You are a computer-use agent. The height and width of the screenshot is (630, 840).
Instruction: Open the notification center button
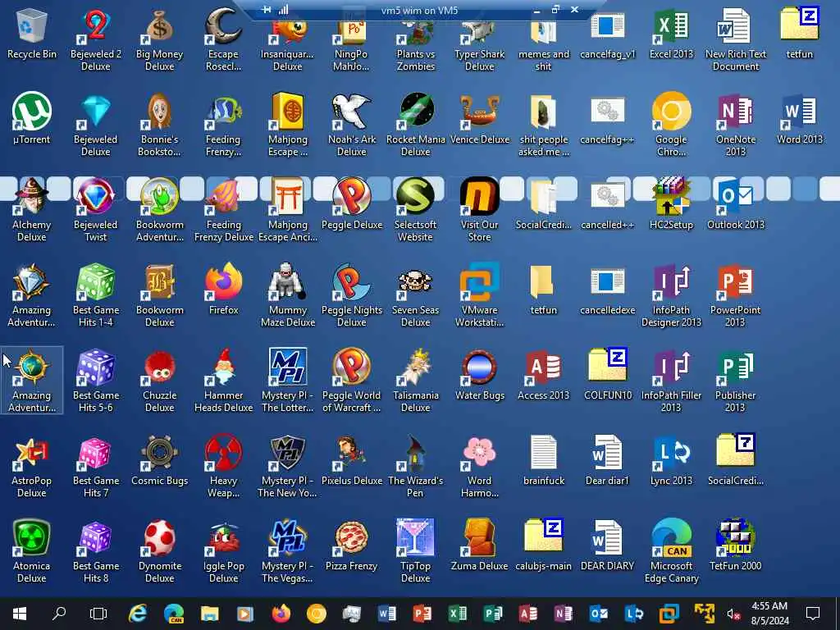click(x=813, y=614)
